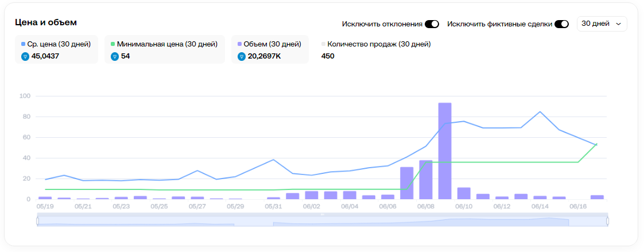
Task: Click the 06/16 date label
Action: (578, 206)
